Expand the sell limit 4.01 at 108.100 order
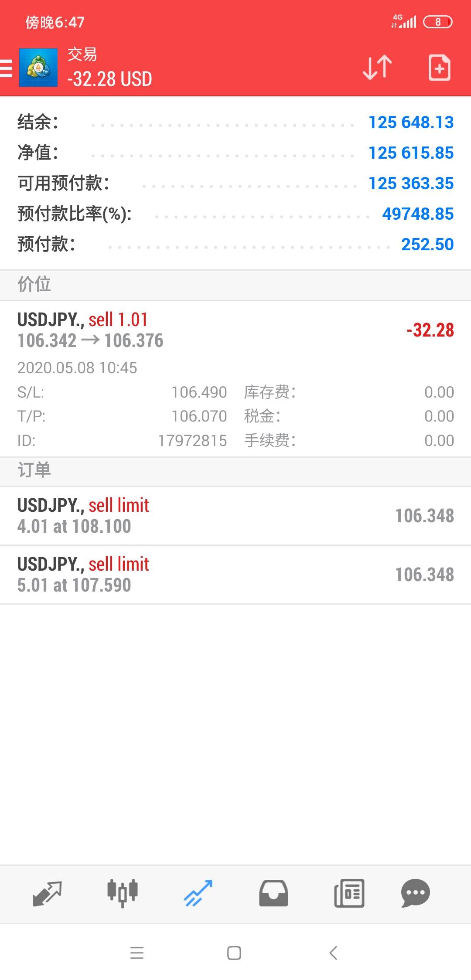 pyautogui.click(x=235, y=516)
